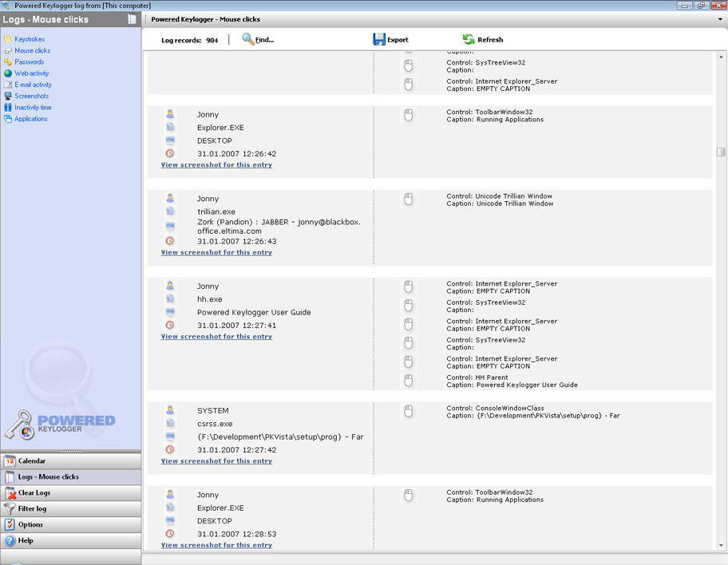The width and height of the screenshot is (728, 565).
Task: View the Screenshots log
Action: tap(32, 96)
